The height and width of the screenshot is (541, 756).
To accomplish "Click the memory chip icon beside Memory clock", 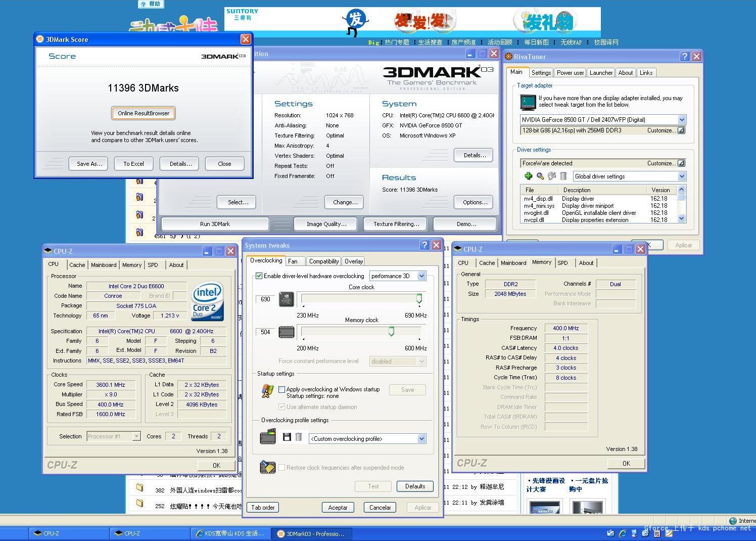I will pyautogui.click(x=287, y=332).
